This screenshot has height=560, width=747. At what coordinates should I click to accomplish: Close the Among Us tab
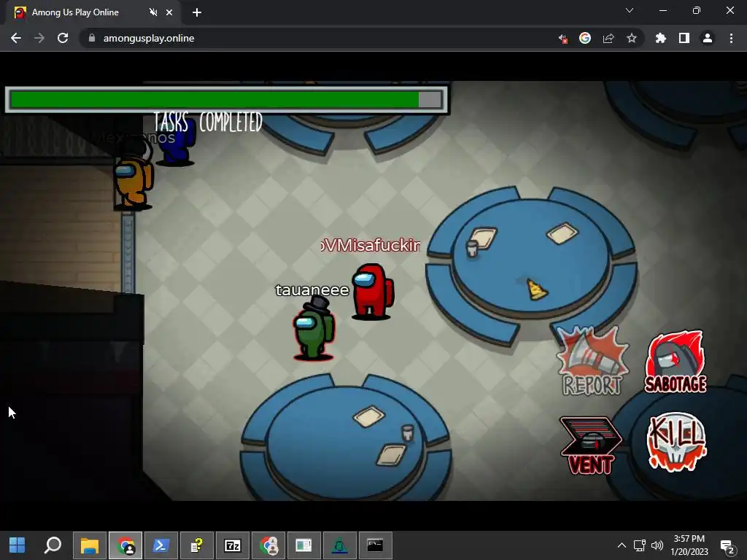169,12
